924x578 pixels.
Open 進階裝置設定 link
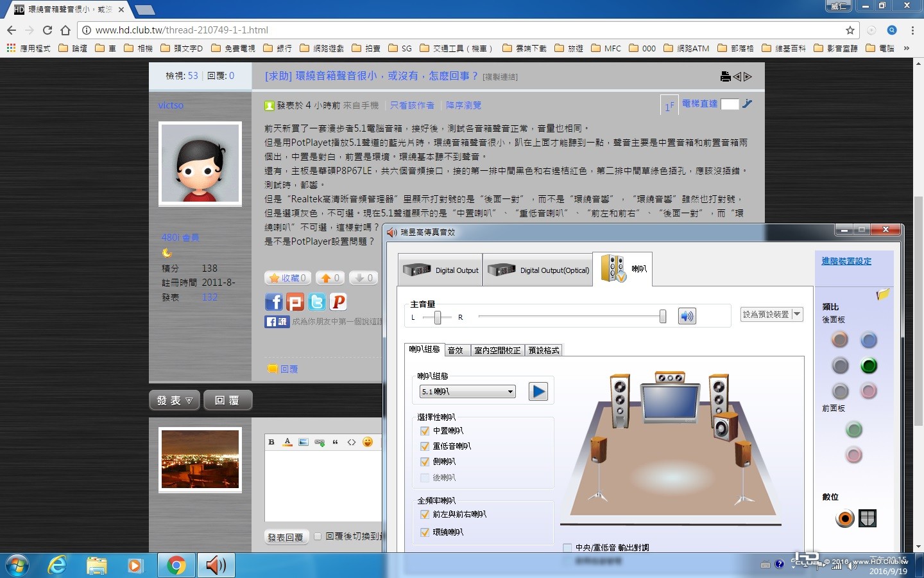click(846, 261)
